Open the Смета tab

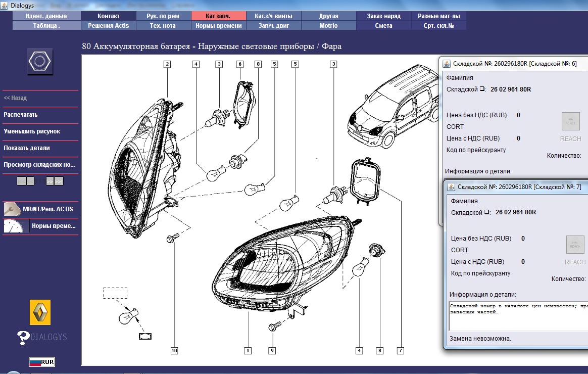pyautogui.click(x=383, y=25)
